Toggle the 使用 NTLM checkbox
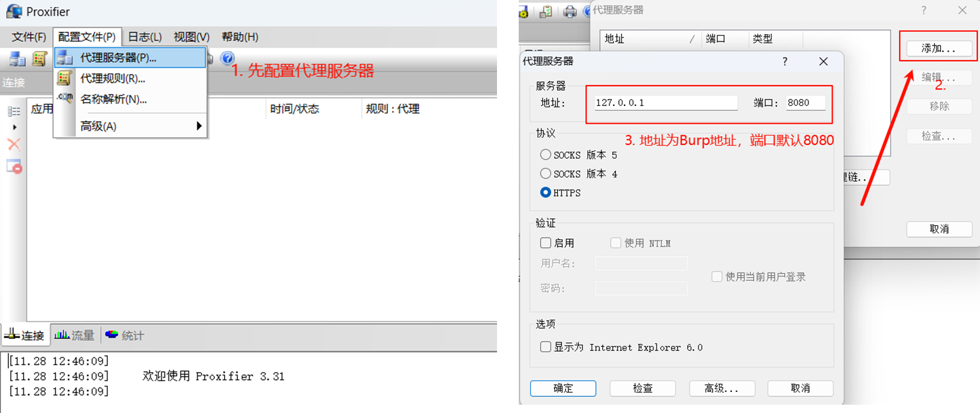980x413 pixels. coord(616,243)
